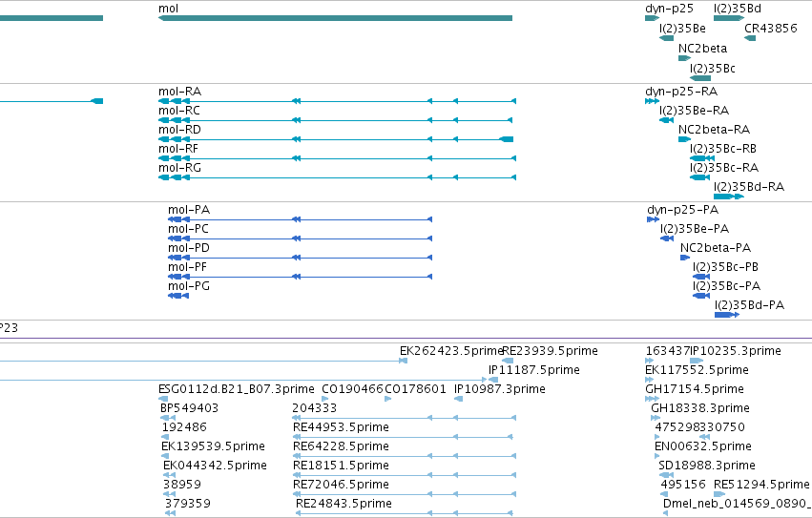Select the 379359 EST label
Screen dimensions: 812x518
click(x=188, y=505)
